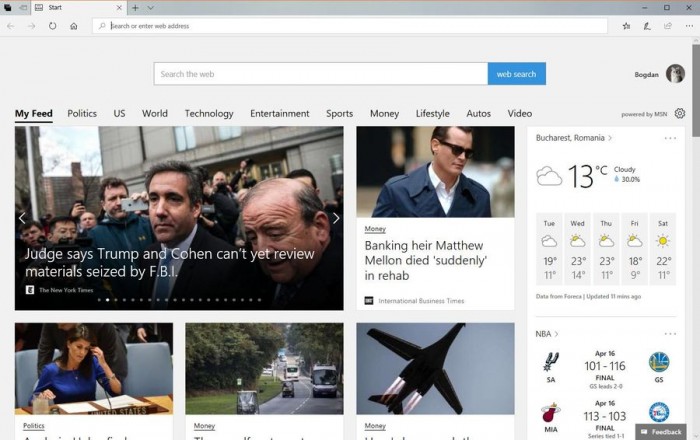Click the browser forward arrow
This screenshot has height=440, width=700.
click(31, 26)
